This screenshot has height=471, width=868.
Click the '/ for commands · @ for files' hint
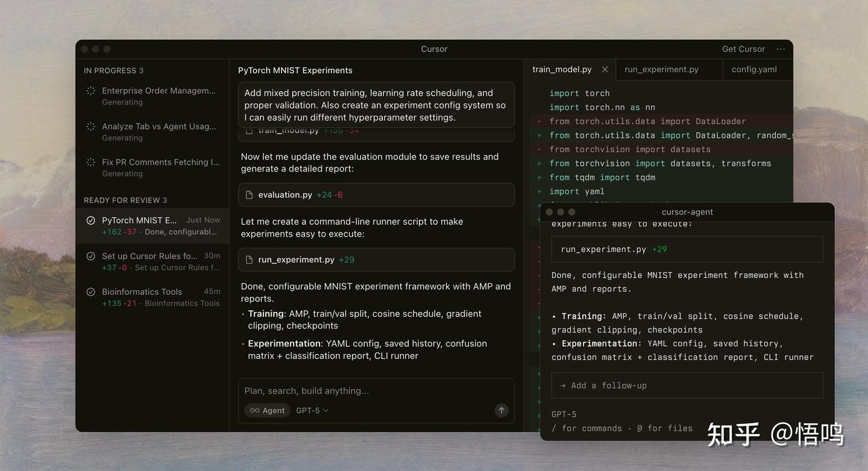point(622,428)
